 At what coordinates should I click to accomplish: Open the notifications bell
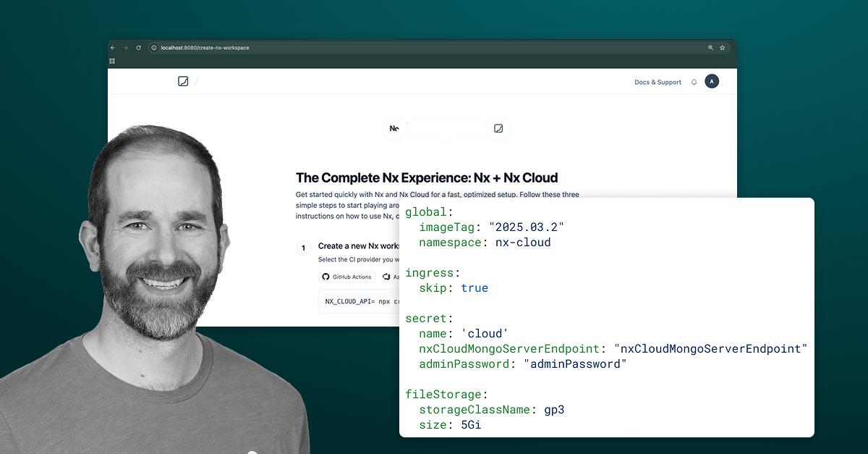[694, 82]
